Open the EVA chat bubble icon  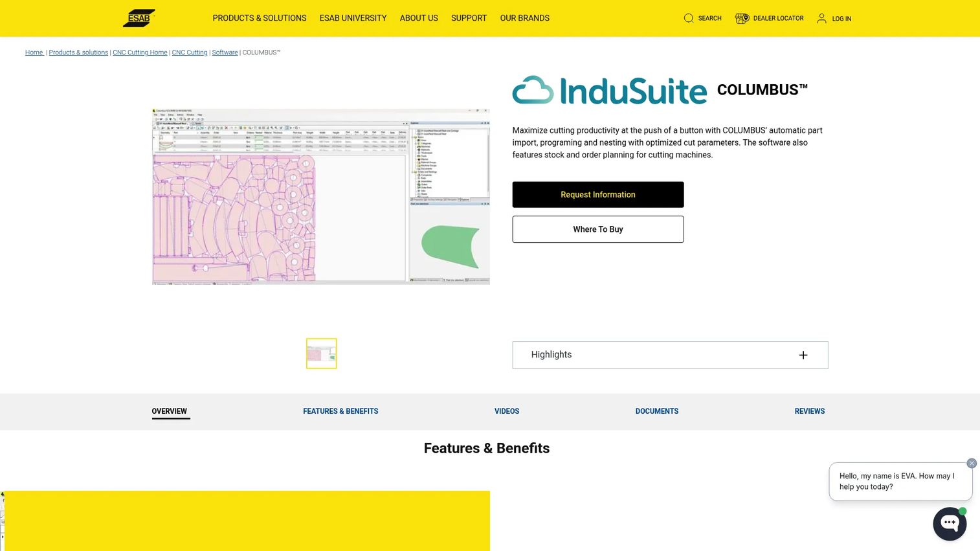(x=950, y=523)
